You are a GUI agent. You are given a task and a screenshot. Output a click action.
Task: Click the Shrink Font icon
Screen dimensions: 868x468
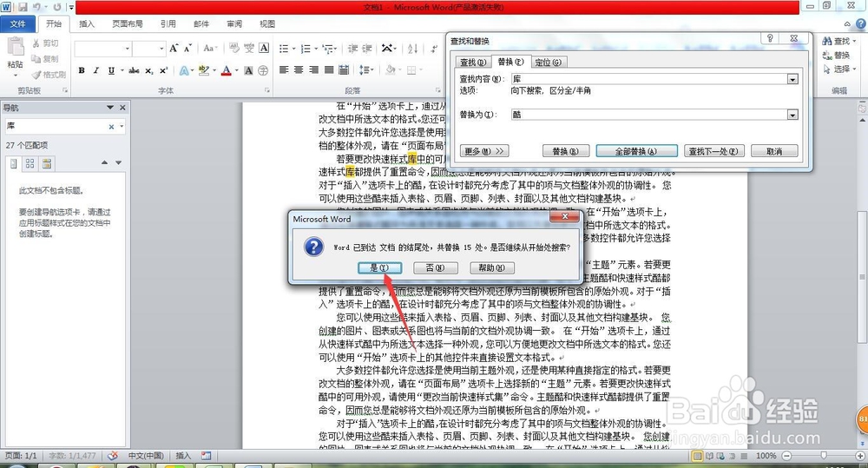click(x=187, y=48)
